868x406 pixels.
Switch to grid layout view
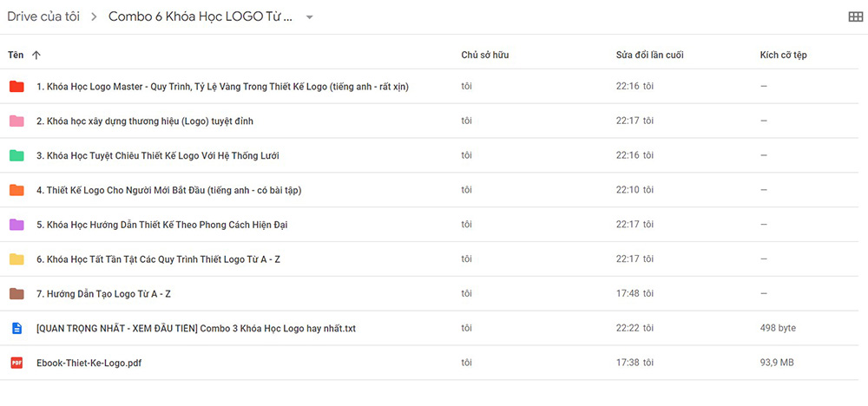coord(854,16)
